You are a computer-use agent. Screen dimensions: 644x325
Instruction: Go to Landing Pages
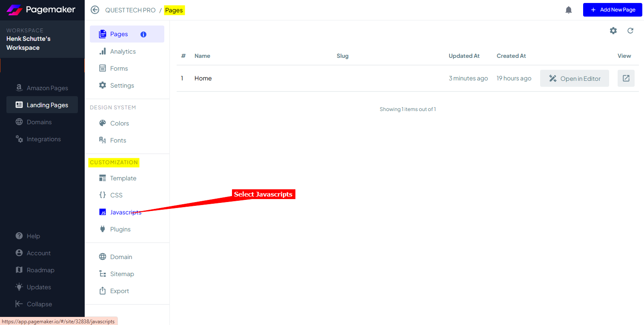[x=42, y=105]
